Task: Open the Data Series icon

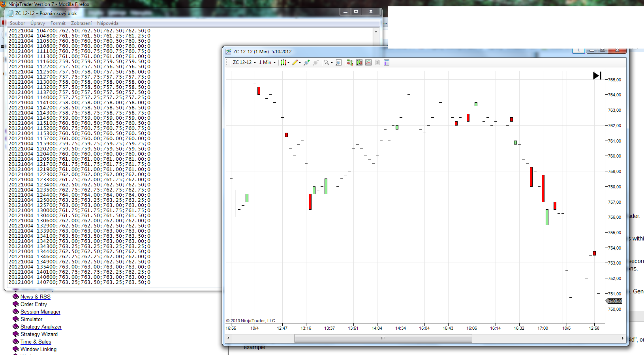Action: [x=359, y=62]
